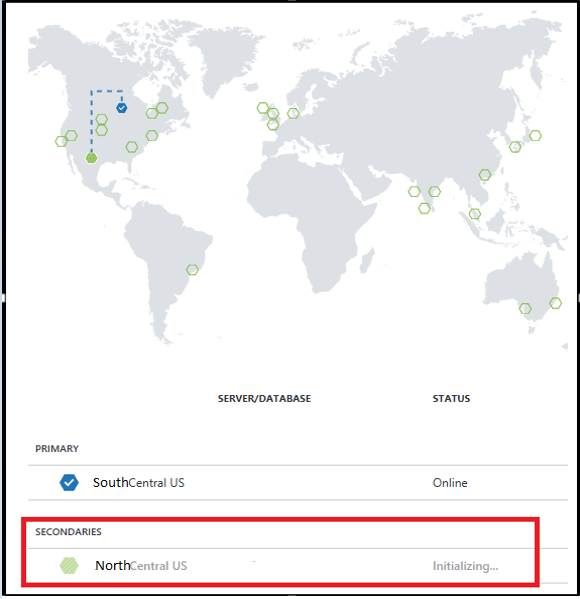This screenshot has height=599, width=580.
Task: Select the southernmost India hexagon marker
Action: [424, 208]
